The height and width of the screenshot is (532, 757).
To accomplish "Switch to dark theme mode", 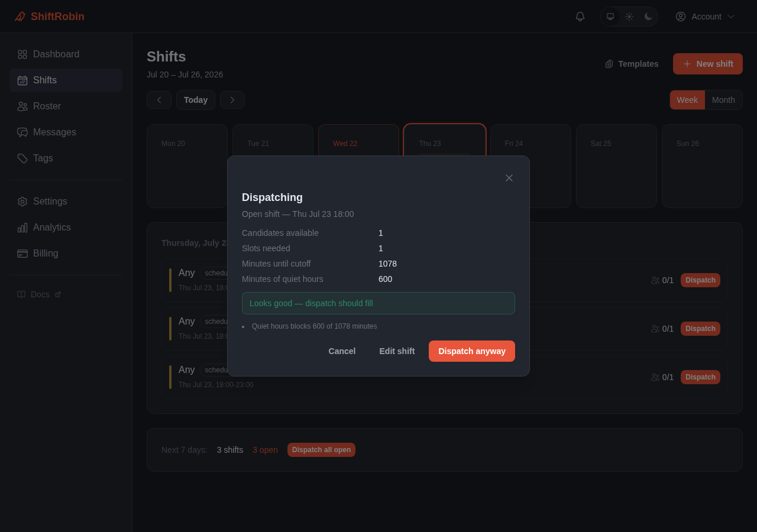I will 648,17.
